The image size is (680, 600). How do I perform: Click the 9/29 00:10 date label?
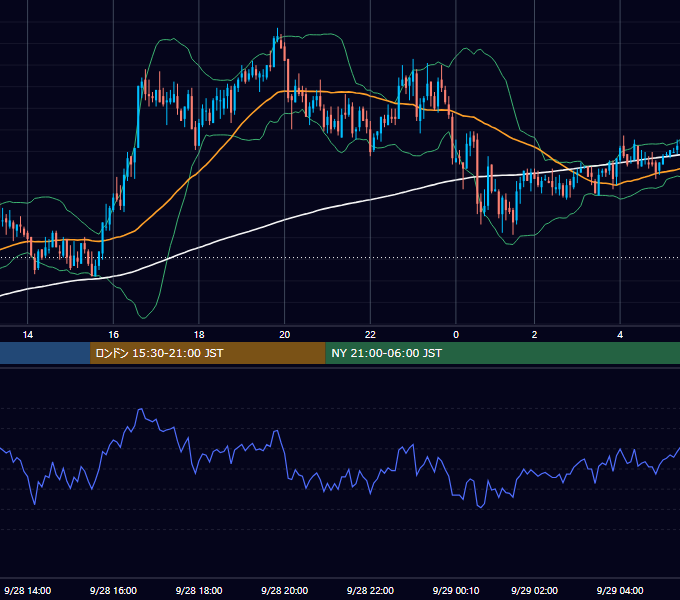[x=456, y=590]
